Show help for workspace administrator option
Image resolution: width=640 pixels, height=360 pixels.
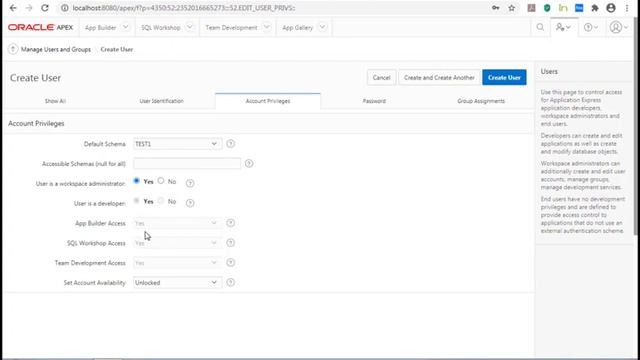tap(190, 183)
